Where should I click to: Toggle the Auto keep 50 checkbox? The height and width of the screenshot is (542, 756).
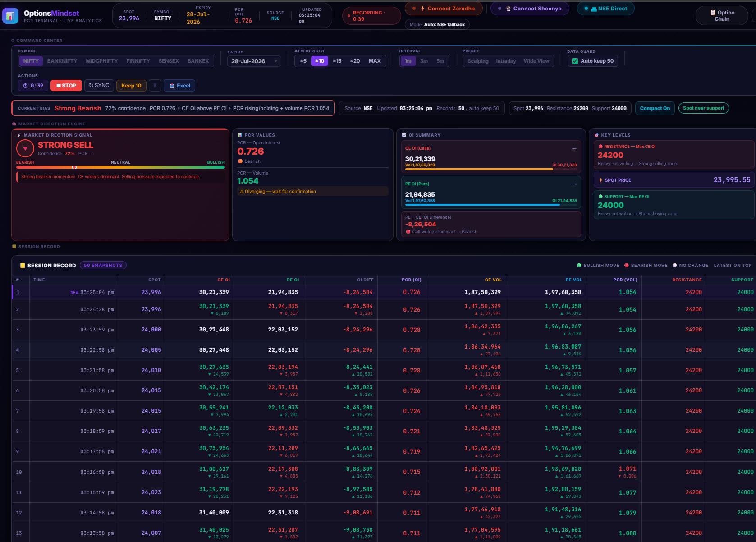(x=575, y=61)
